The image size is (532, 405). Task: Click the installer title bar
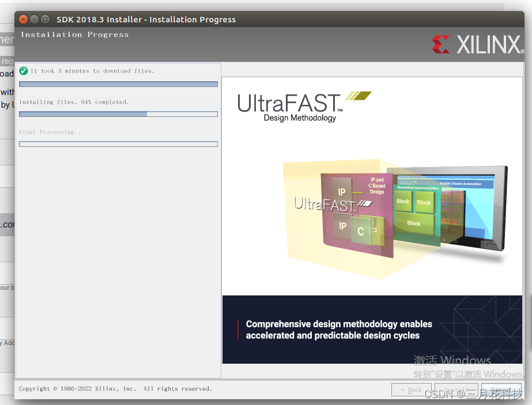pyautogui.click(x=146, y=19)
